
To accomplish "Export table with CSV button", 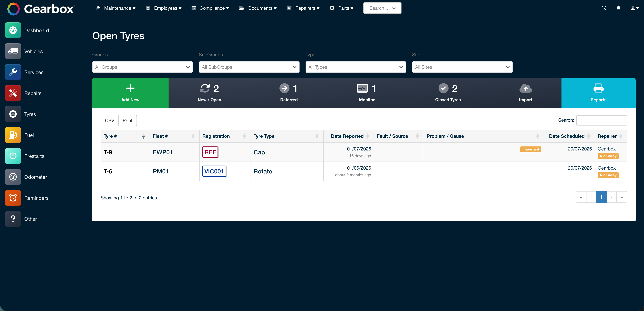I will coord(110,120).
